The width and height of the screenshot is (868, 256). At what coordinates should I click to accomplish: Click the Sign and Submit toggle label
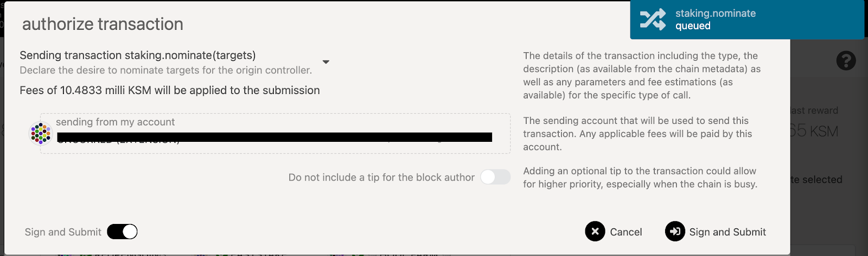pos(63,232)
